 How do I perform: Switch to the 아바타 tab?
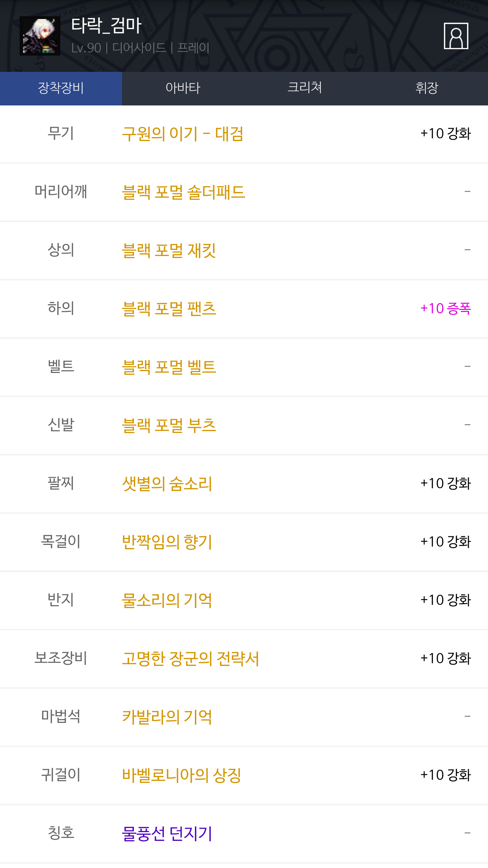pyautogui.click(x=183, y=88)
